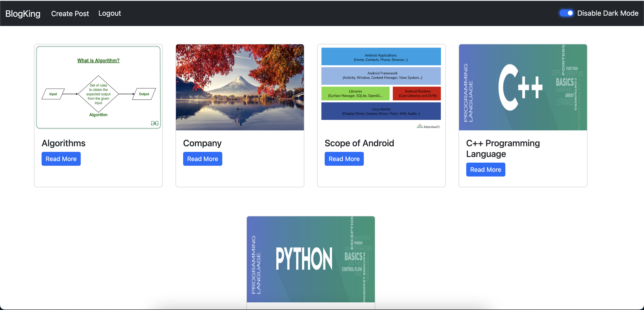Click the InterviewBit logo in Android image
Image resolution: width=644 pixels, height=310 pixels.
(428, 127)
